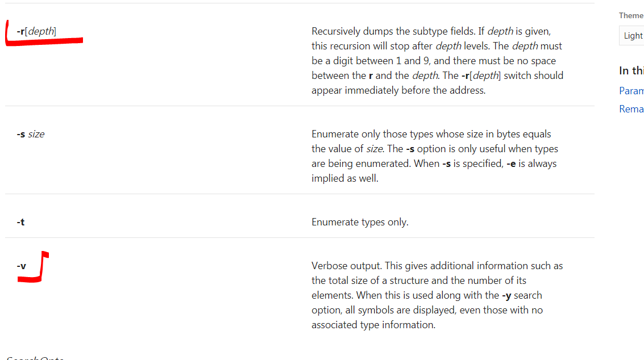The image size is (644, 360).
Task: Click the -t parameter name
Action: coord(20,222)
